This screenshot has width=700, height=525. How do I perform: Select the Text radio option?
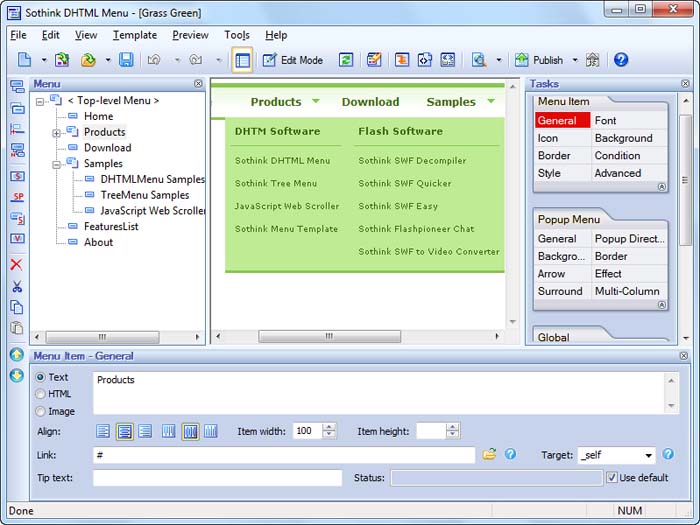pyautogui.click(x=40, y=377)
